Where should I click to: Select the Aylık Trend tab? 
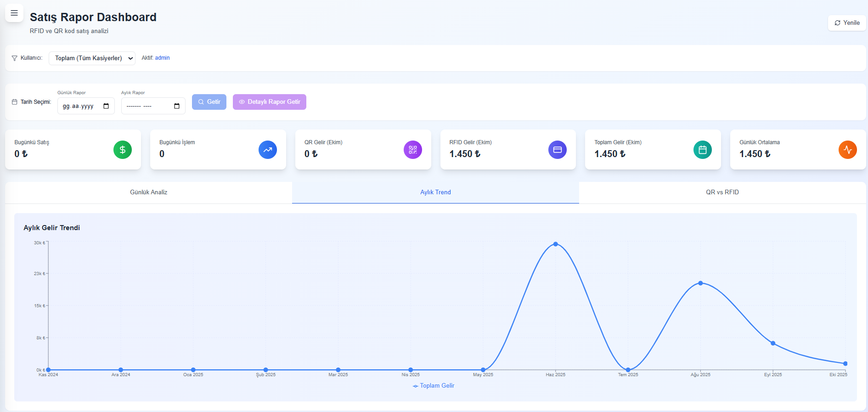pos(435,192)
